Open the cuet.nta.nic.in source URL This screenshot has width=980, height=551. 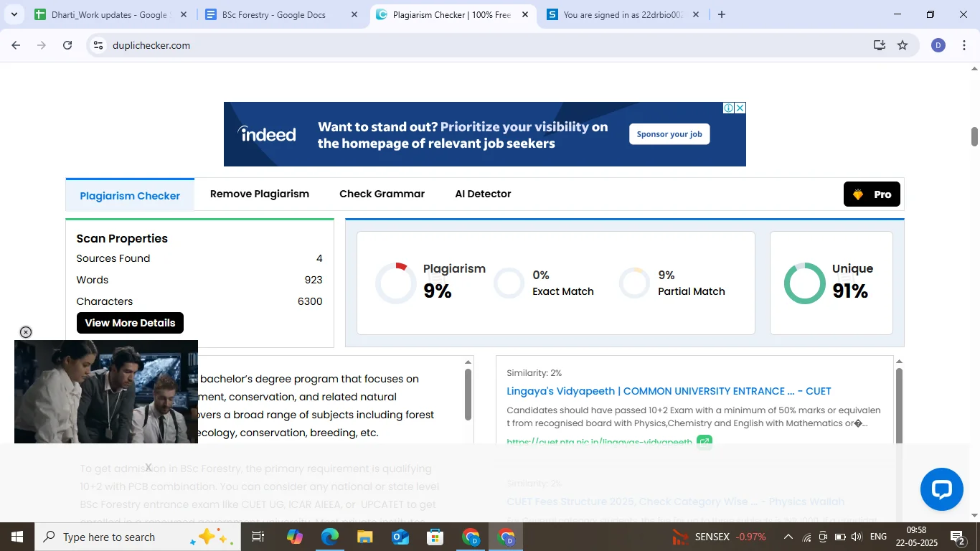599,441
